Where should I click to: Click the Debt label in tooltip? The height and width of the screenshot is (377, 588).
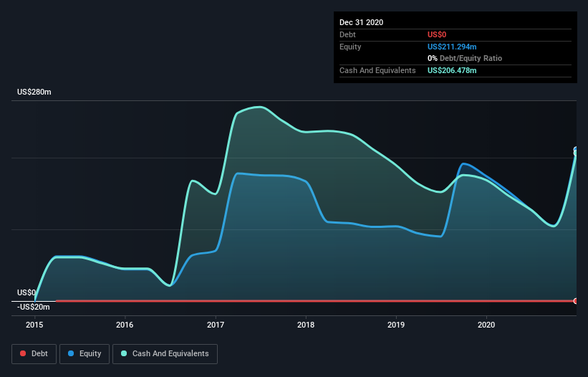click(x=347, y=34)
